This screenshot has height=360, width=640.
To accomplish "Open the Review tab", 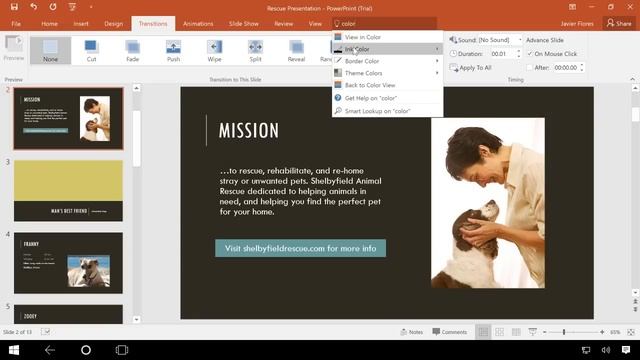I will 283,24.
